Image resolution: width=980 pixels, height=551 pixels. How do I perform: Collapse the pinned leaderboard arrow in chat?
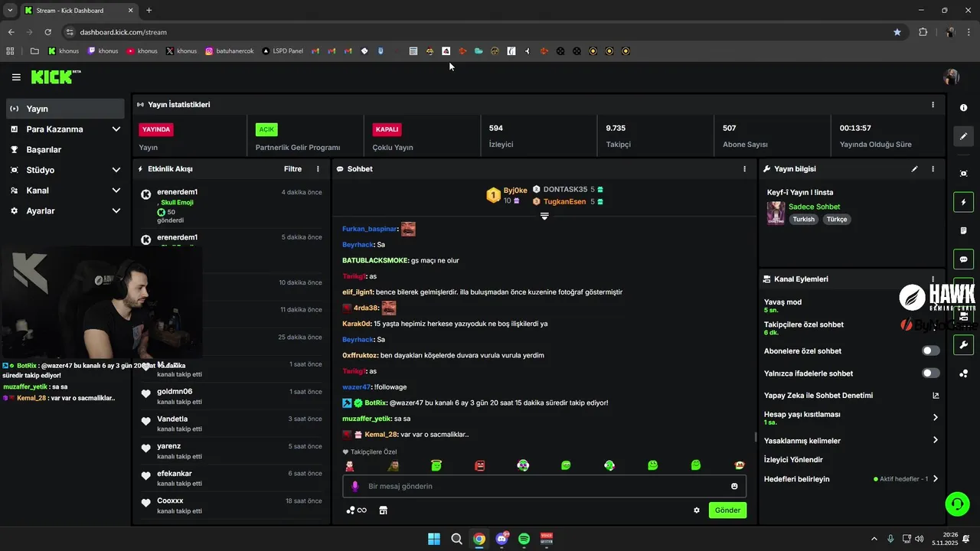pyautogui.click(x=544, y=217)
